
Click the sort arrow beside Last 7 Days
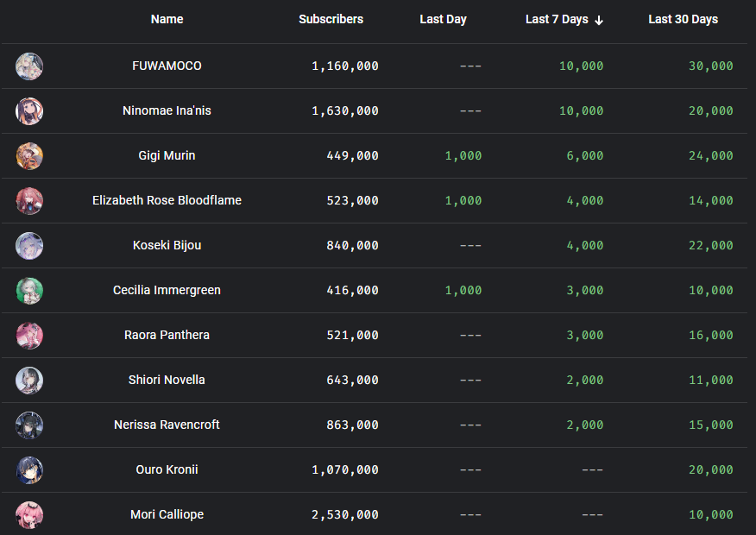pyautogui.click(x=599, y=20)
